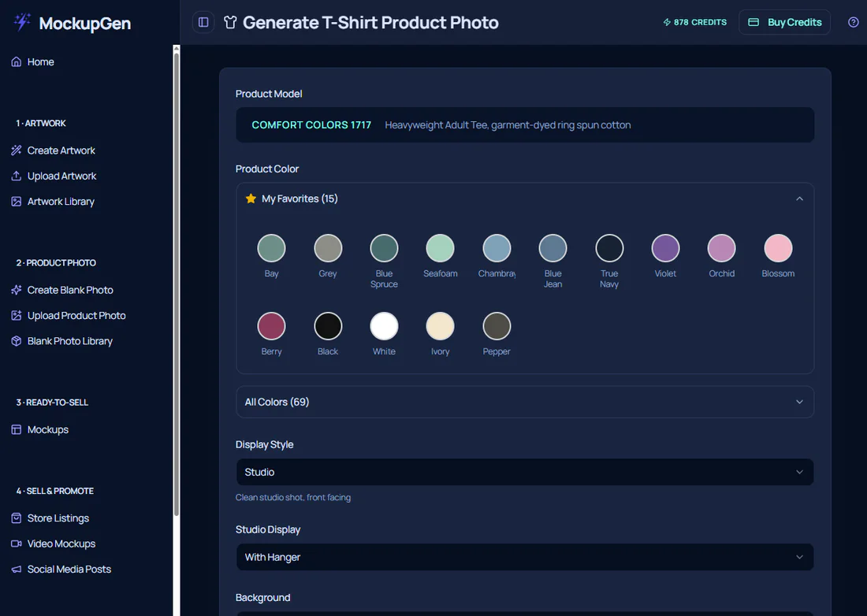Click the Video Mockups camera icon
The width and height of the screenshot is (867, 616).
[x=17, y=544]
